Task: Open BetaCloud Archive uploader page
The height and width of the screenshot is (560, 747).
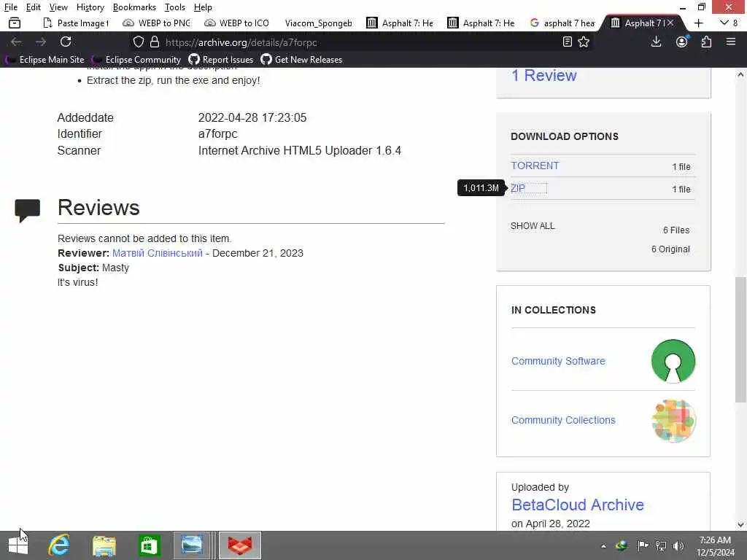Action: 578,505
